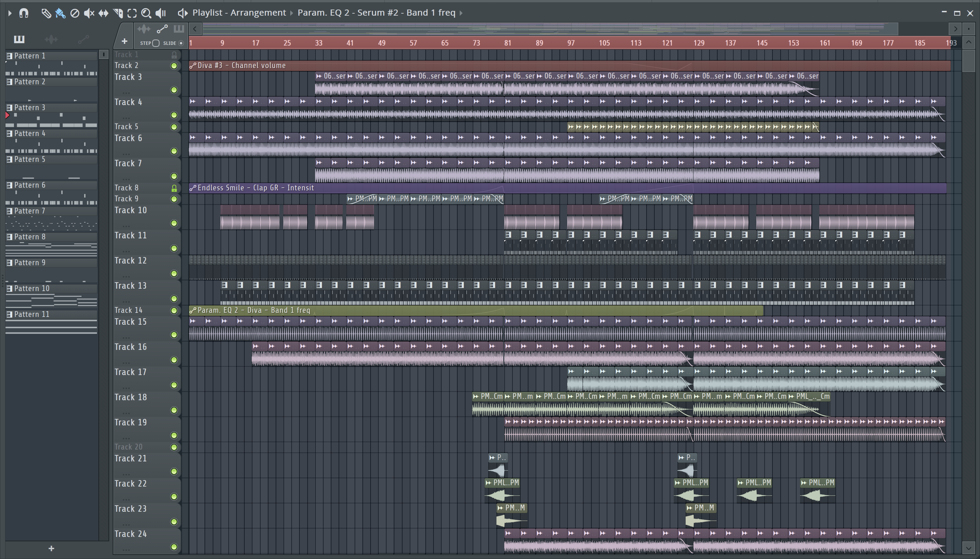Jump to bar 153 on the timeline
980x559 pixels.
pos(794,43)
